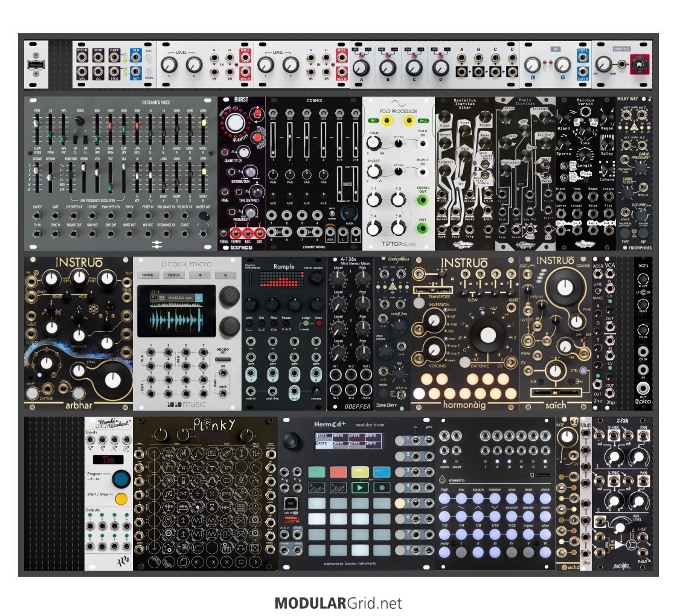677x616 pixels.
Task: Click the channel 1 fader on Cosmix
Action: pos(273,140)
